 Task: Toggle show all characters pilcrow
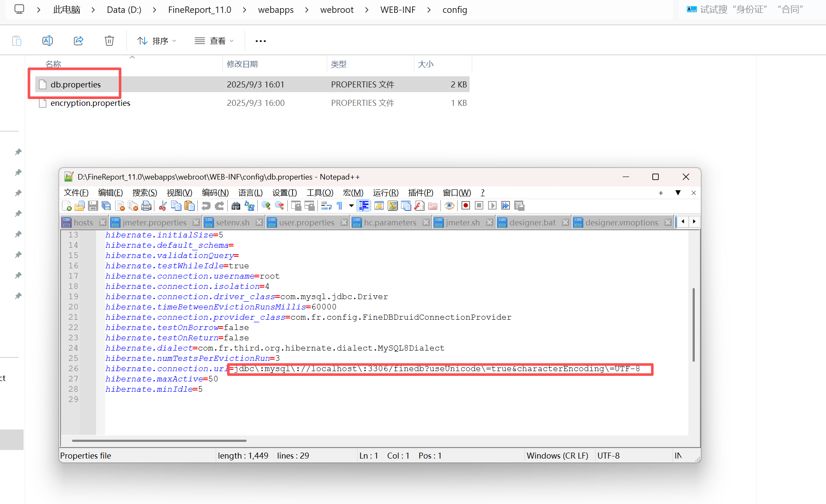(x=340, y=206)
